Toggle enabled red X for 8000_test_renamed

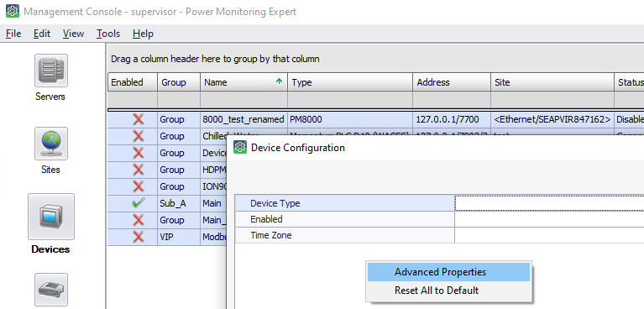click(x=139, y=119)
